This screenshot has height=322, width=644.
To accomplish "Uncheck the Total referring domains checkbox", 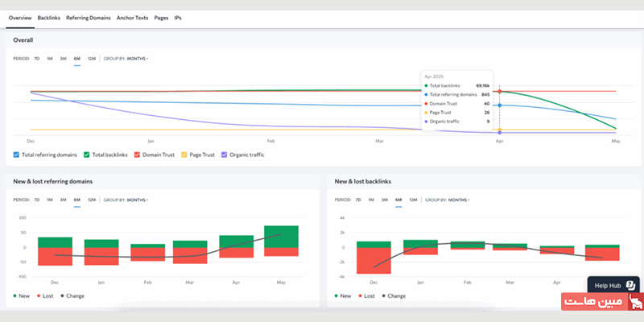I will click(x=17, y=154).
